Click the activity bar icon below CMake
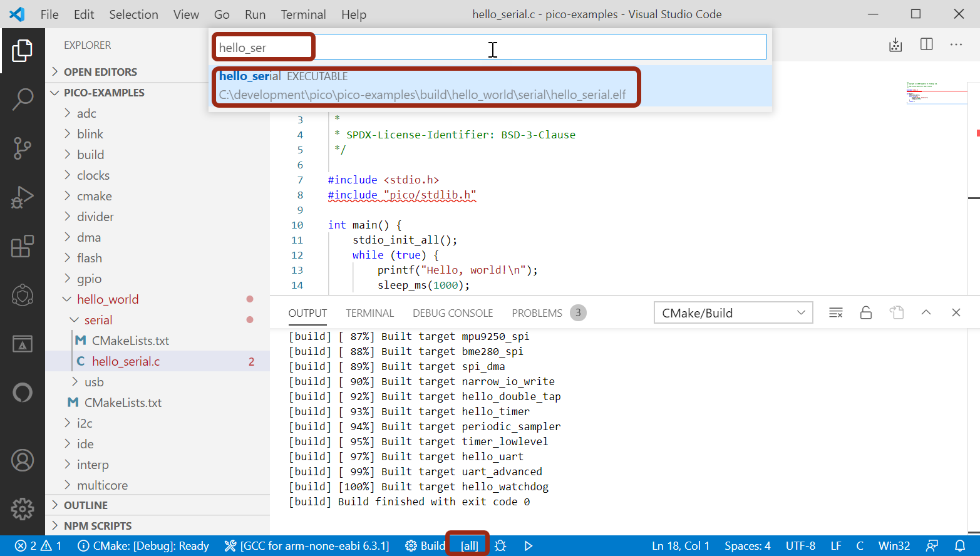The height and width of the screenshot is (556, 980). pos(23,344)
